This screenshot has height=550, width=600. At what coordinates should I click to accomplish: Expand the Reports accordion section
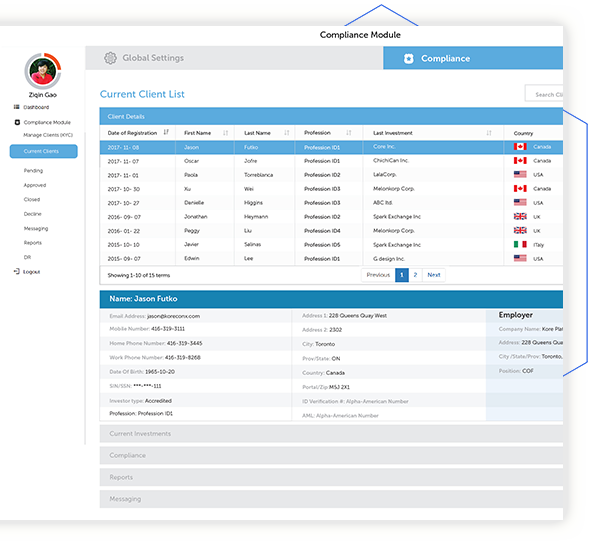point(331,477)
